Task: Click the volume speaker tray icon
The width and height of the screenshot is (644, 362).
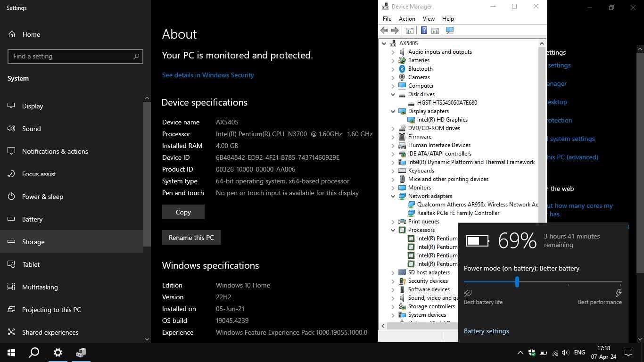Action: point(566,353)
